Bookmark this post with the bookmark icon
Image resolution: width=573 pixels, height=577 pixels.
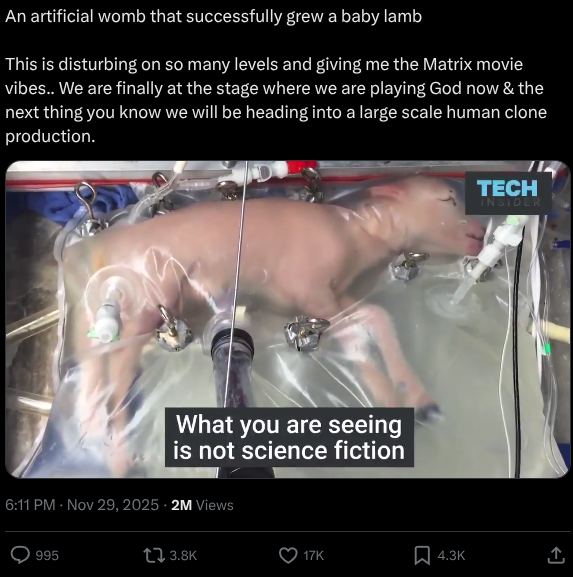pyautogui.click(x=422, y=555)
